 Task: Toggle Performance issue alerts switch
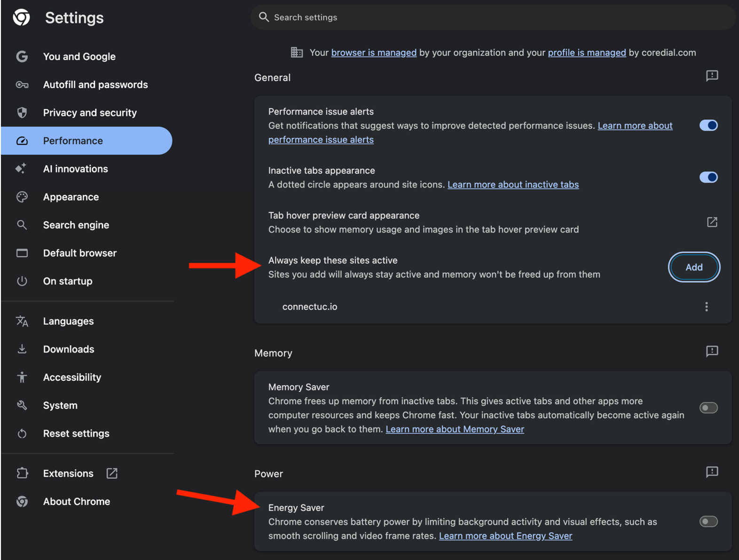708,125
